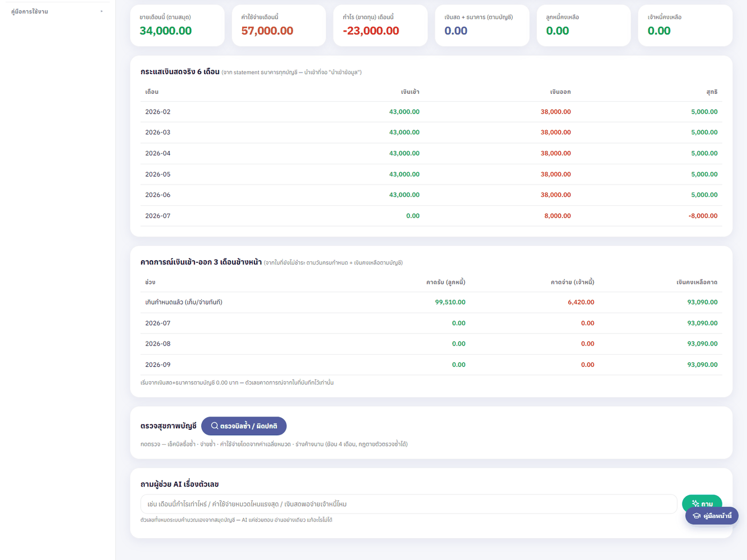Click the เงินออก column header
Image resolution: width=747 pixels, height=560 pixels.
(x=560, y=92)
